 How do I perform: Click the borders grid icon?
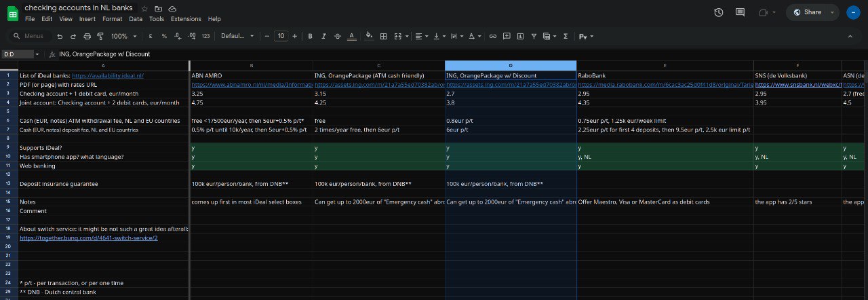[383, 36]
